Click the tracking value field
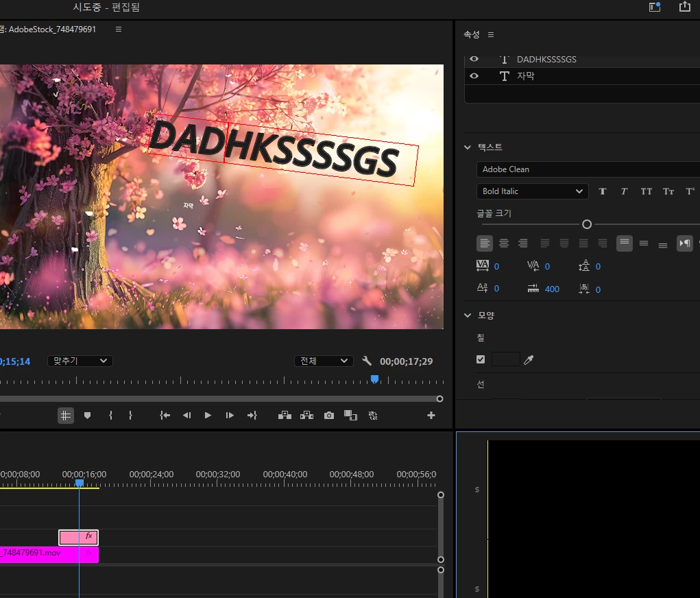Screen dimensions: 700x598 [x=496, y=267]
